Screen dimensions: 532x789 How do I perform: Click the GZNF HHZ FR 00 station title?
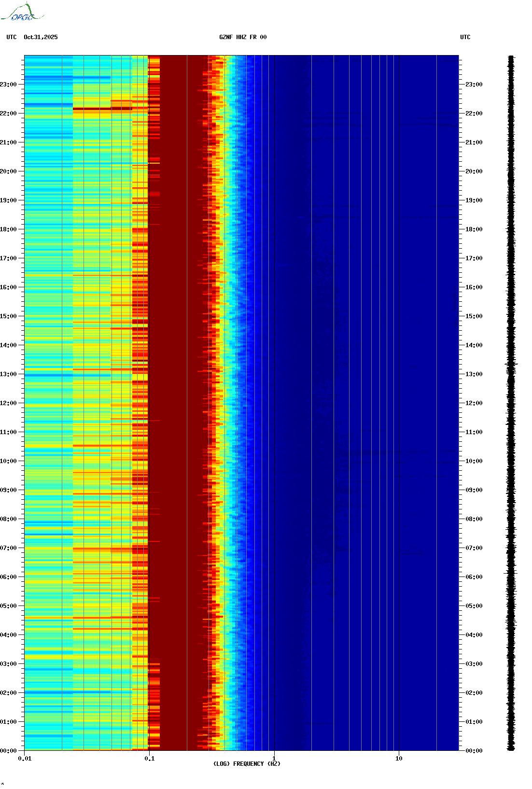click(243, 37)
